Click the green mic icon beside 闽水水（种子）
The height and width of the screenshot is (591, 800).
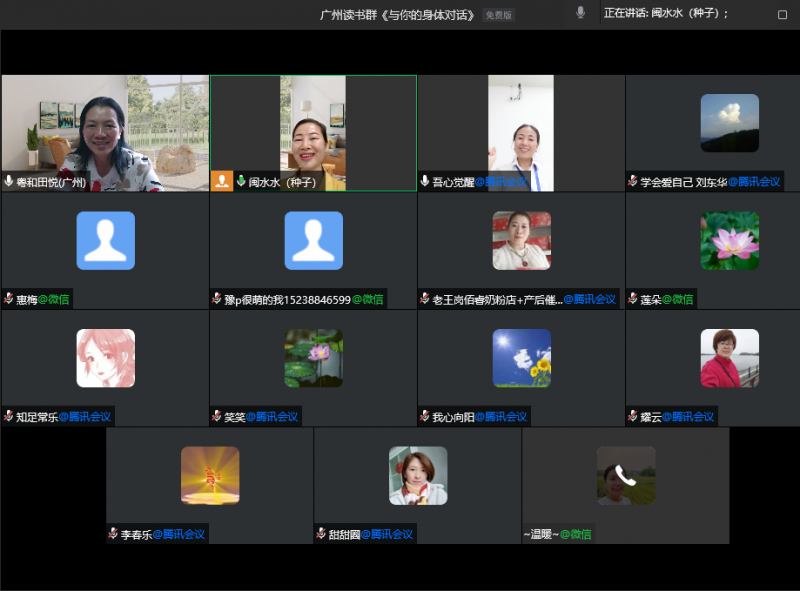point(241,182)
